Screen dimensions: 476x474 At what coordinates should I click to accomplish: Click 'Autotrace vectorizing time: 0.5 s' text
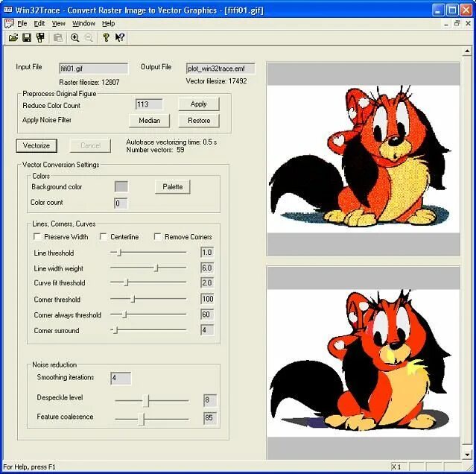coord(171,142)
